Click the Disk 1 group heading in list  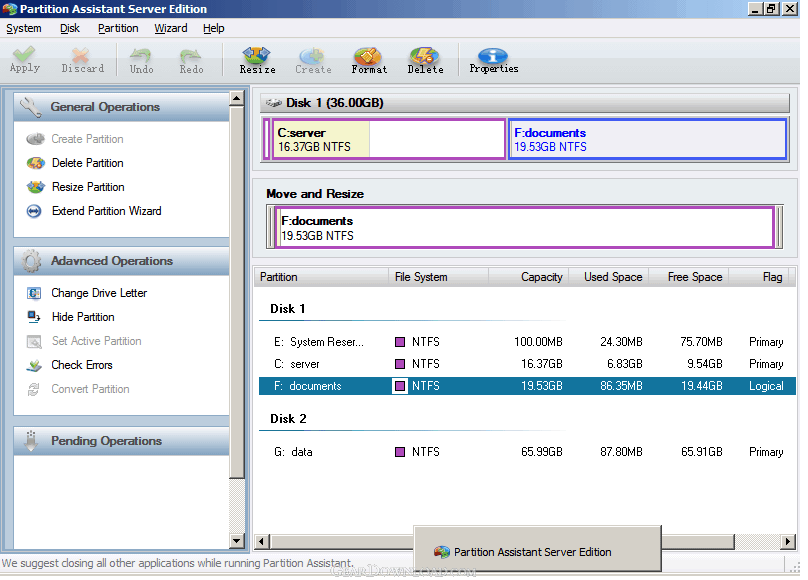click(x=288, y=309)
